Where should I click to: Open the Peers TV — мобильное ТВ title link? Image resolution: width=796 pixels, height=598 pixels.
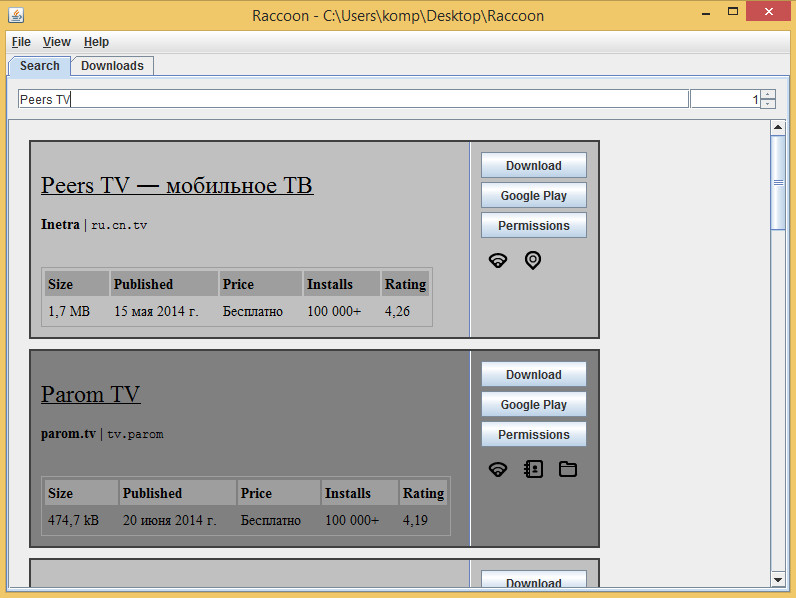coord(177,185)
